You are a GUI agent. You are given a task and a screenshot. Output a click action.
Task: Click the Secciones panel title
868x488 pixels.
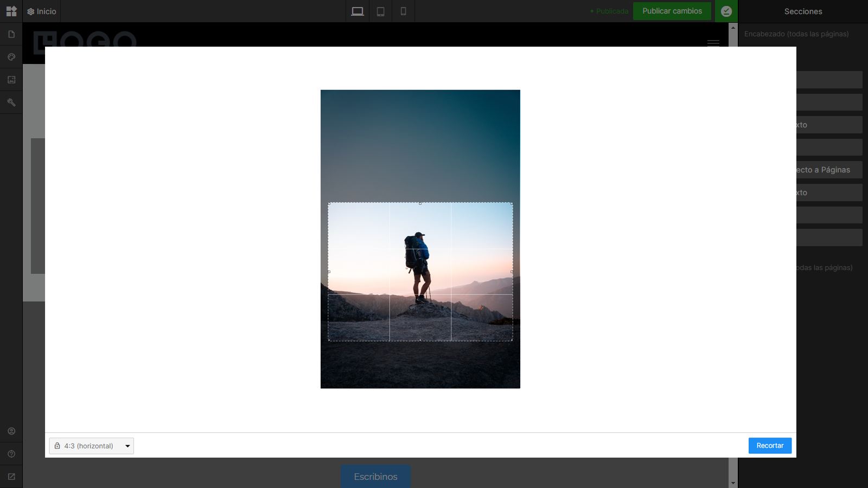pos(803,11)
